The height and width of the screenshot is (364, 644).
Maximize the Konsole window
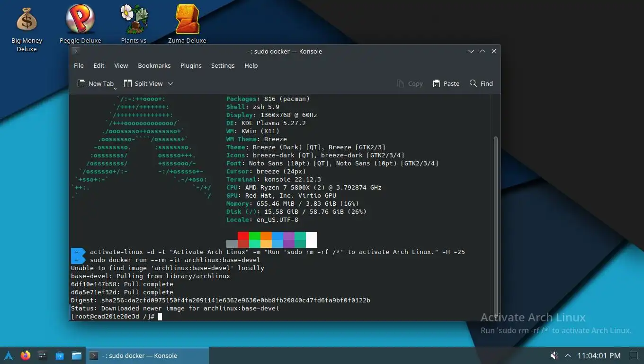tap(483, 51)
